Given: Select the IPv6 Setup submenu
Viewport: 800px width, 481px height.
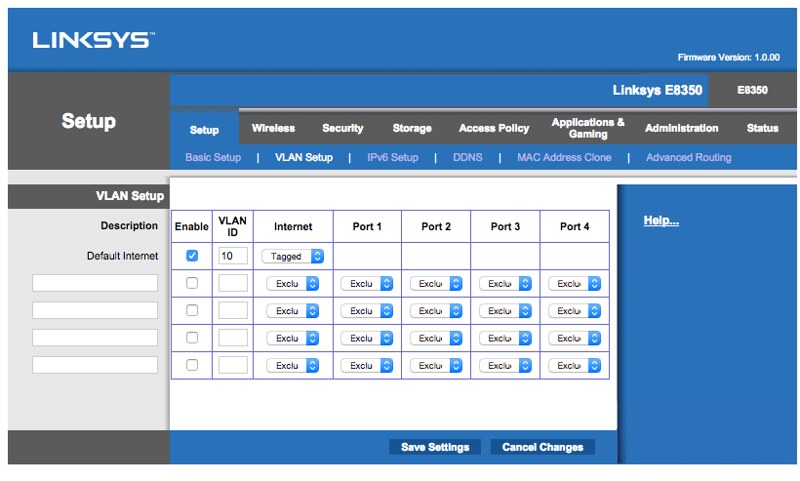Looking at the screenshot, I should [x=392, y=157].
